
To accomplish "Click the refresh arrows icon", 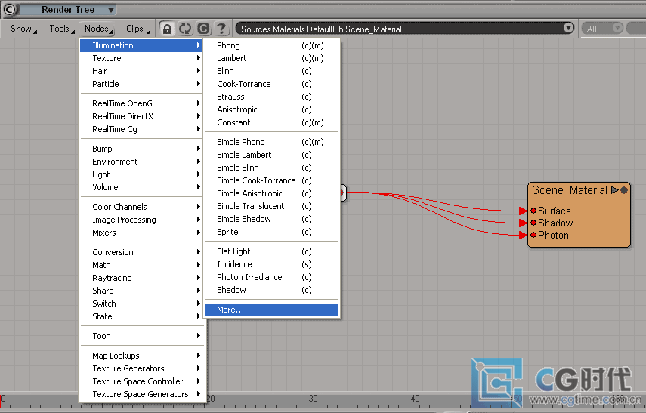I will coord(185,29).
